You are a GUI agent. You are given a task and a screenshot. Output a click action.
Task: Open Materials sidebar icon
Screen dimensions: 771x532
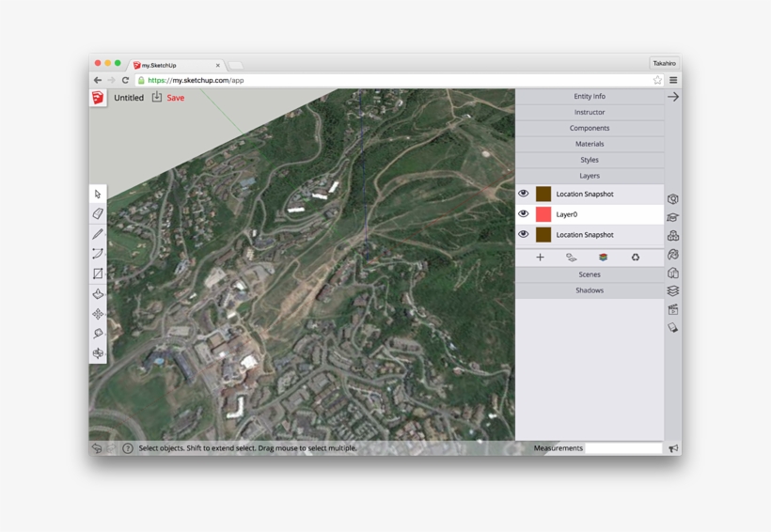click(672, 254)
